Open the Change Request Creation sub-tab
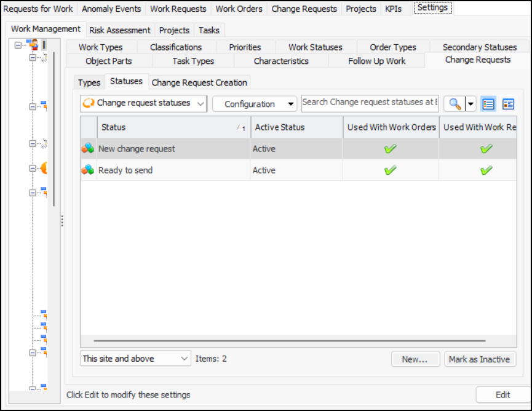The width and height of the screenshot is (532, 411). (199, 82)
